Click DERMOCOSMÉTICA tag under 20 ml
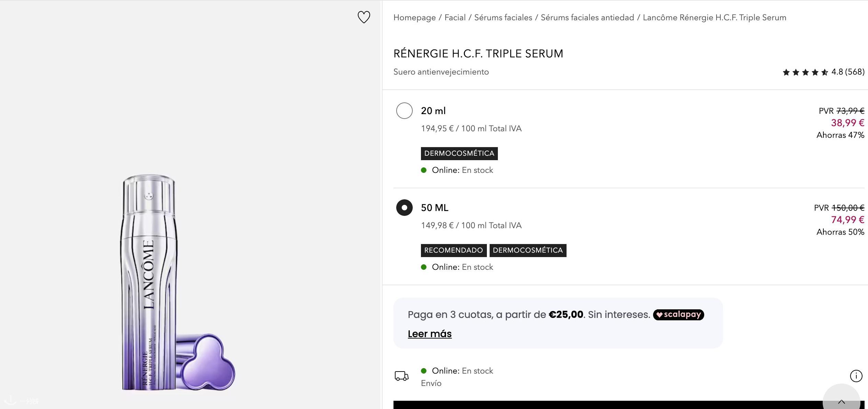 pos(459,153)
